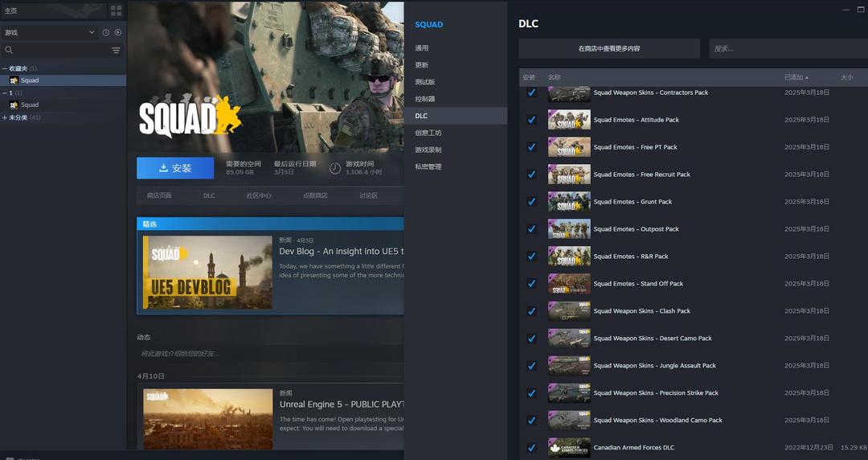Click the grid view icon beside 主页
The image size is (868, 460).
tap(117, 10)
